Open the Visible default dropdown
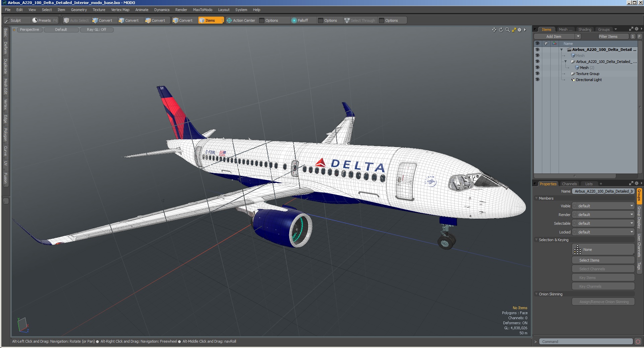 605,206
